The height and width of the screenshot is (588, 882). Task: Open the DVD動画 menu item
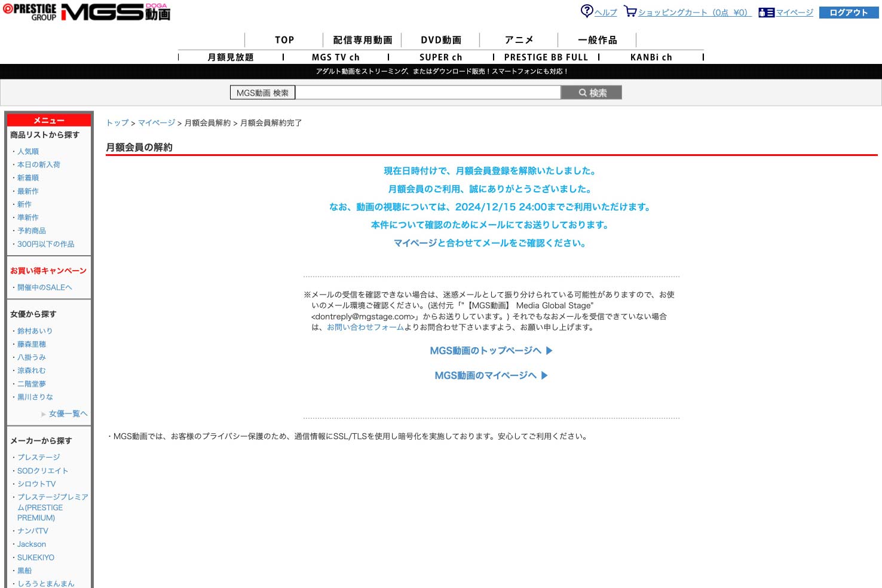(441, 40)
